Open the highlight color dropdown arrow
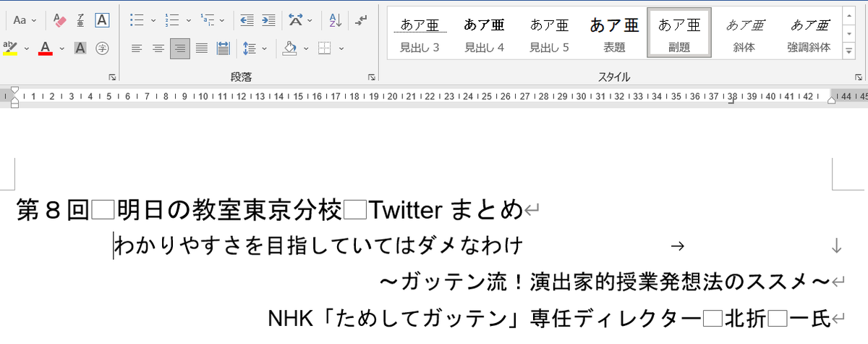 tap(27, 49)
